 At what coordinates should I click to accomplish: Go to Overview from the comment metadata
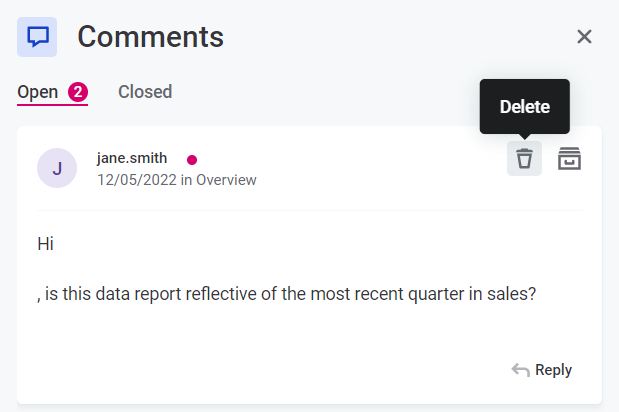point(226,180)
